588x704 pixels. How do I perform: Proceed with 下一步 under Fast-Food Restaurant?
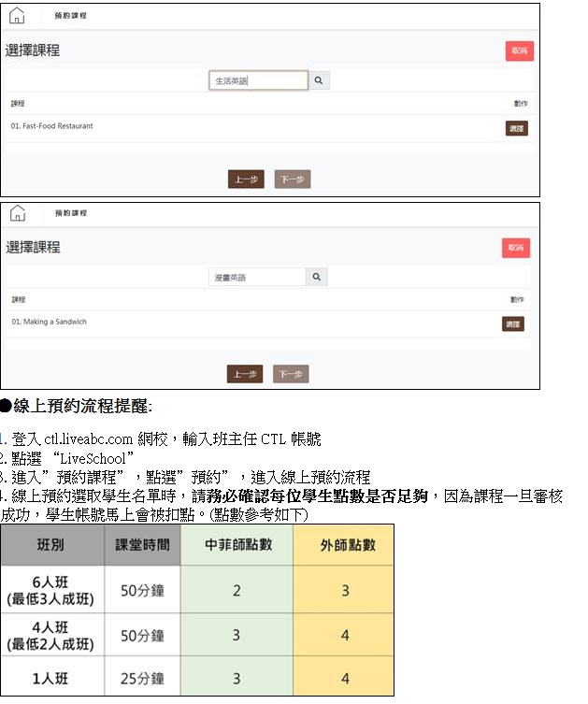293,180
